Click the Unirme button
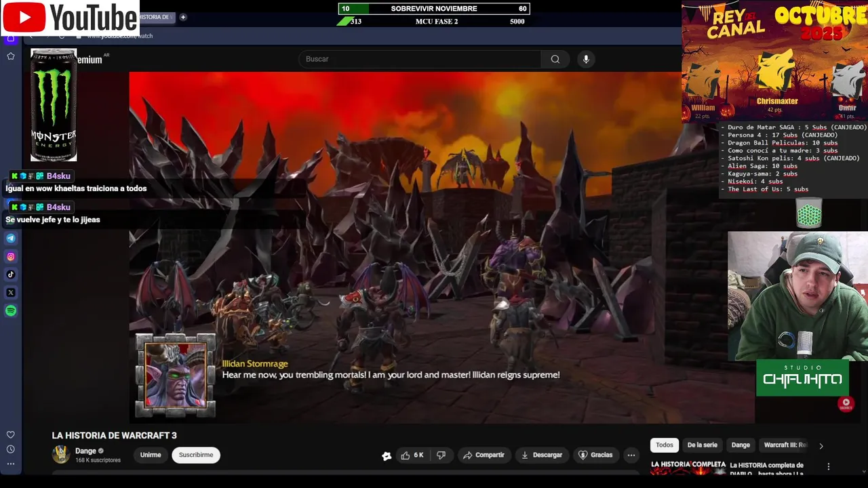Viewport: 868px width, 488px height. coord(151,455)
